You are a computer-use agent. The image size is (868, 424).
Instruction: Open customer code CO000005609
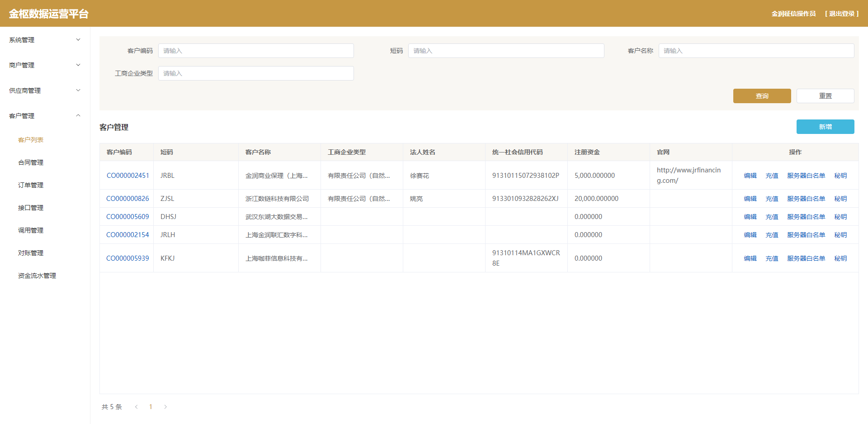127,217
